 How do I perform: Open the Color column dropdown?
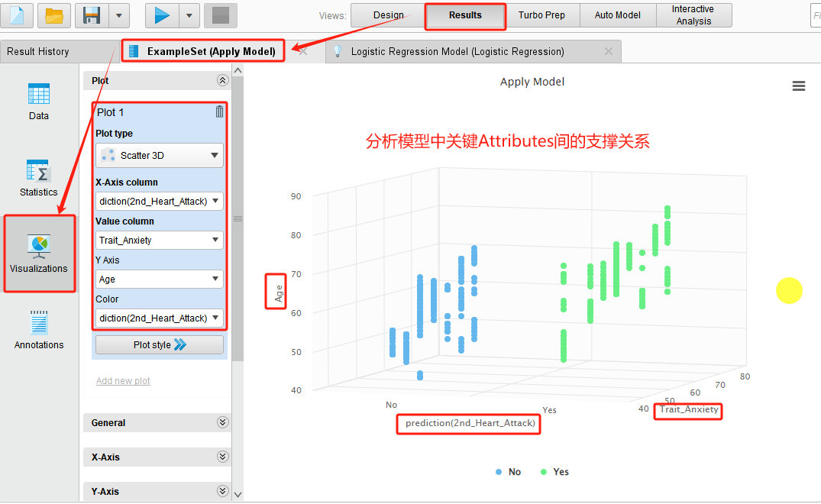(x=159, y=318)
